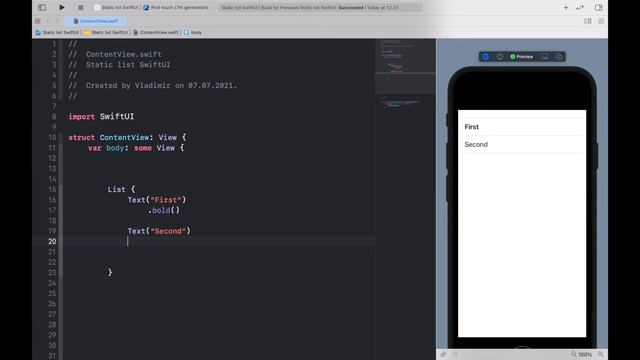
Task: Toggle the navigator sidebar icon
Action: 42,7
